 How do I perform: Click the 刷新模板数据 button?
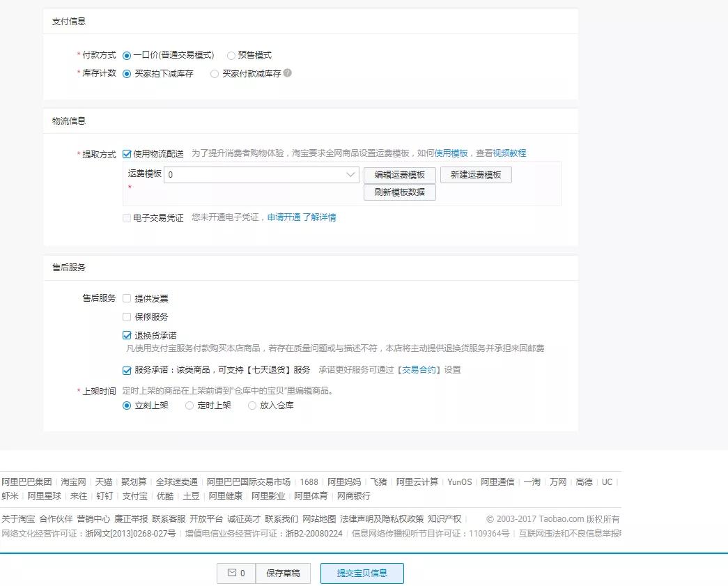pyautogui.click(x=399, y=193)
